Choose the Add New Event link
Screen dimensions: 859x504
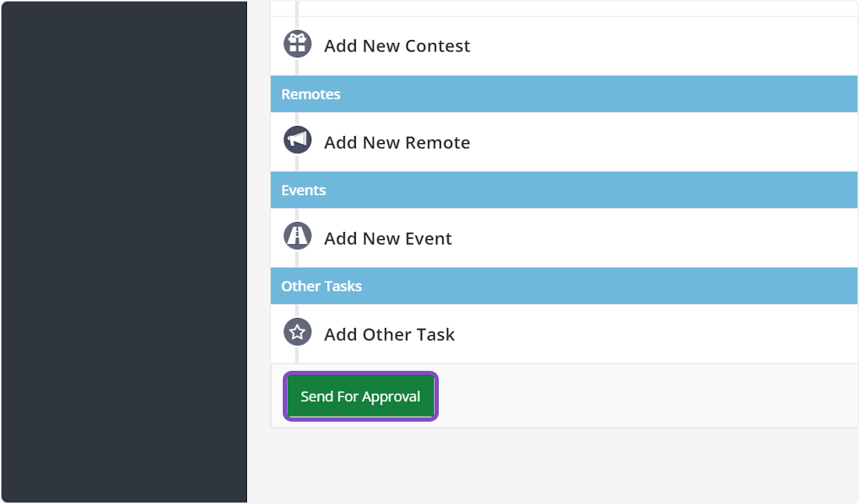point(388,238)
